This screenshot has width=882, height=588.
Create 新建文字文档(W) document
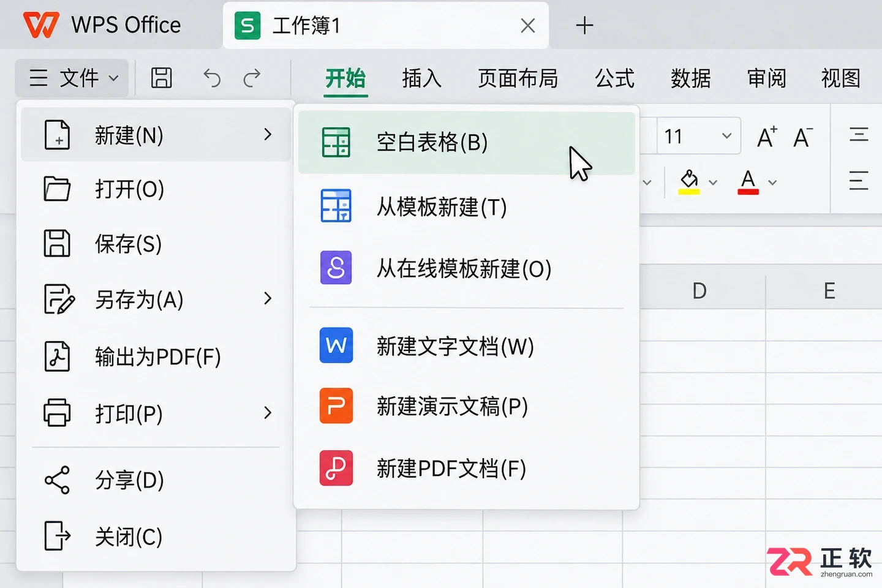tap(466, 346)
